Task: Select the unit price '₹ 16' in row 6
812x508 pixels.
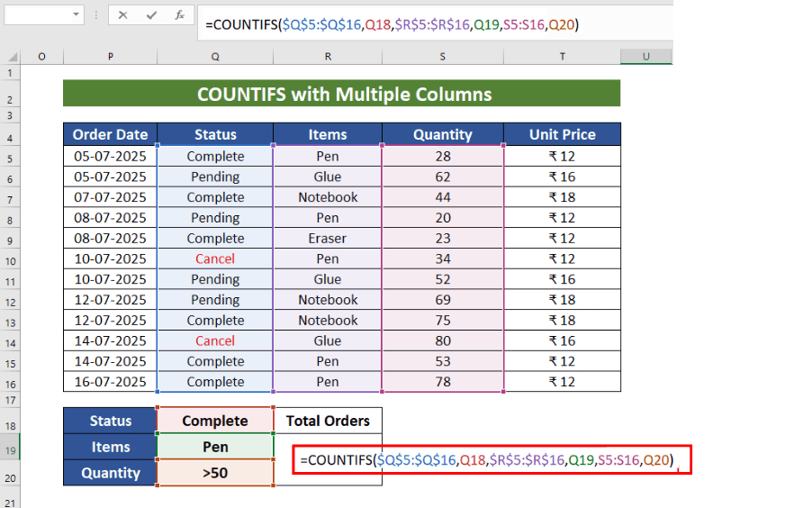Action: [562, 177]
